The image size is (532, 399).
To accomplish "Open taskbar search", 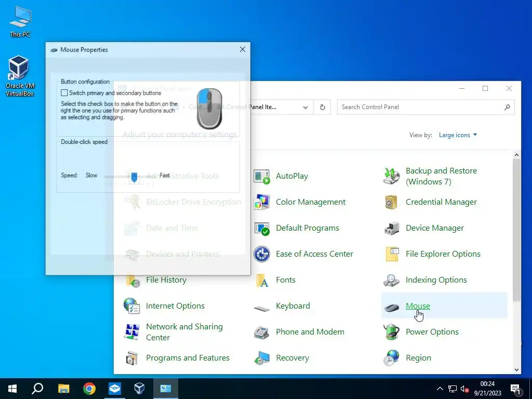I will 37,389.
